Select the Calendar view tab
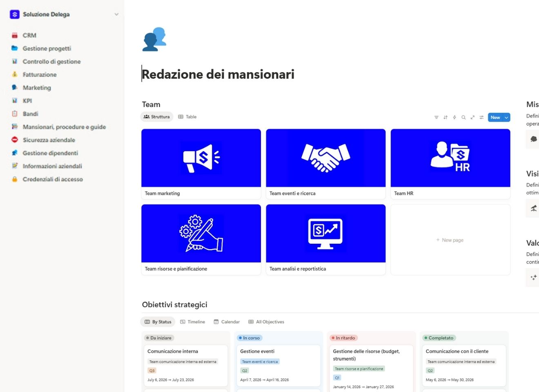Image resolution: width=539 pixels, height=392 pixels. pyautogui.click(x=227, y=322)
